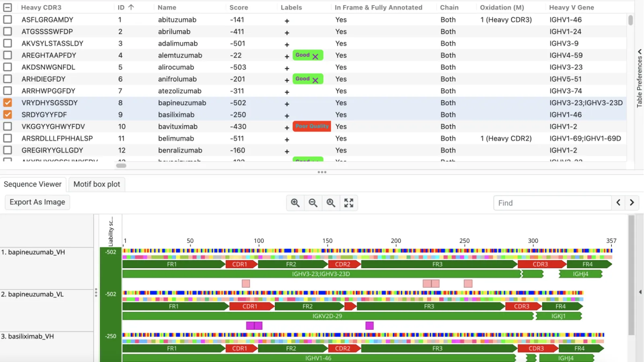Remove the Good label from anifrolumab
The image size is (644, 362).
(316, 80)
